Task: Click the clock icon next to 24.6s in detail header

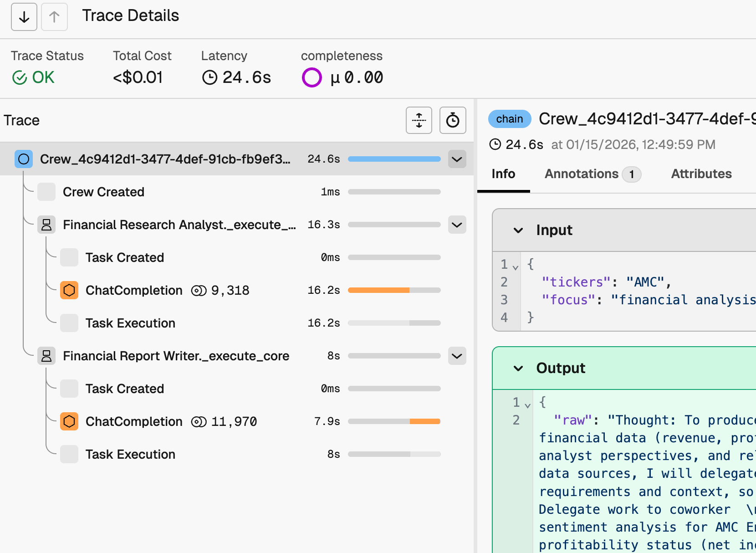Action: coord(495,144)
